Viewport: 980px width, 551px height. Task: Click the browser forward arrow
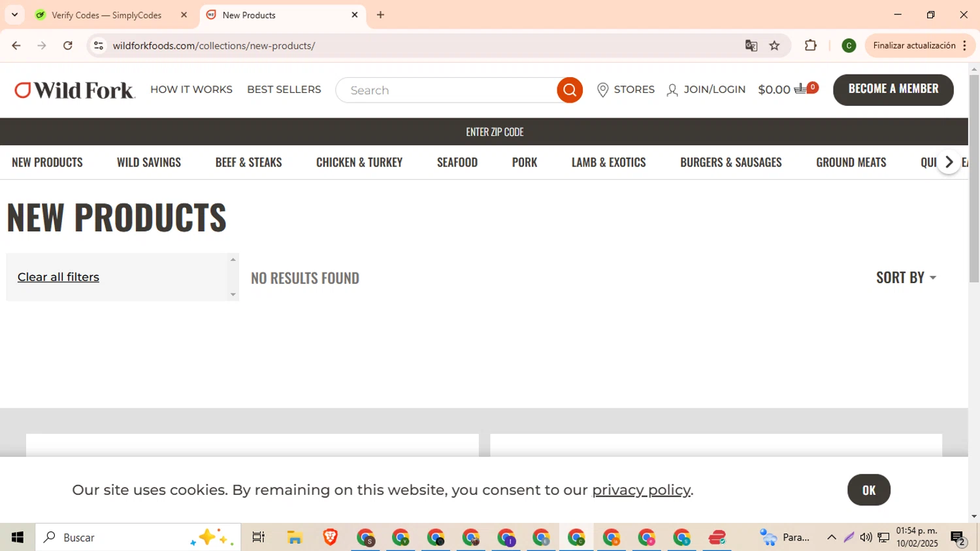pos(42,46)
